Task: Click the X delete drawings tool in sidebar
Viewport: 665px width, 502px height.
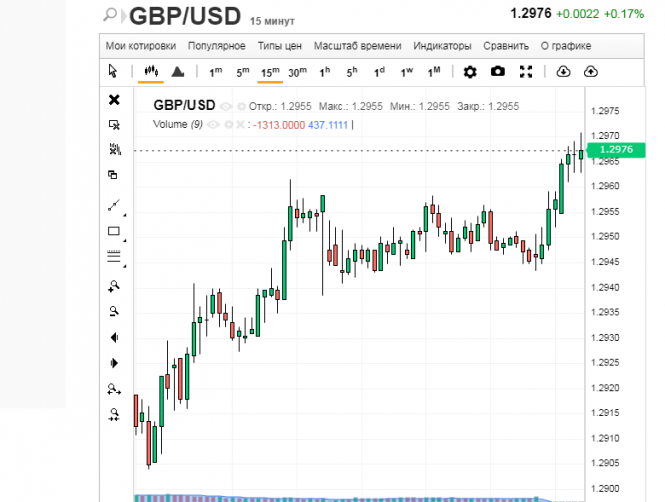Action: click(x=114, y=99)
